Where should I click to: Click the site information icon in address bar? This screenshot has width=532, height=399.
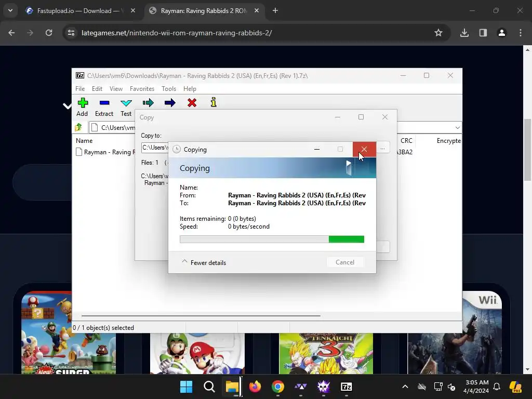coord(71,33)
